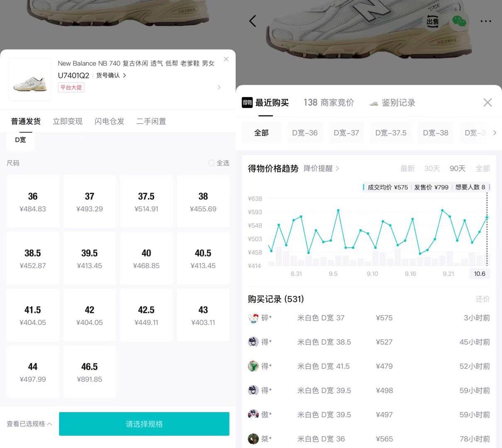
Task: Select size 40.5 at ¥413.45
Action: [x=203, y=258]
